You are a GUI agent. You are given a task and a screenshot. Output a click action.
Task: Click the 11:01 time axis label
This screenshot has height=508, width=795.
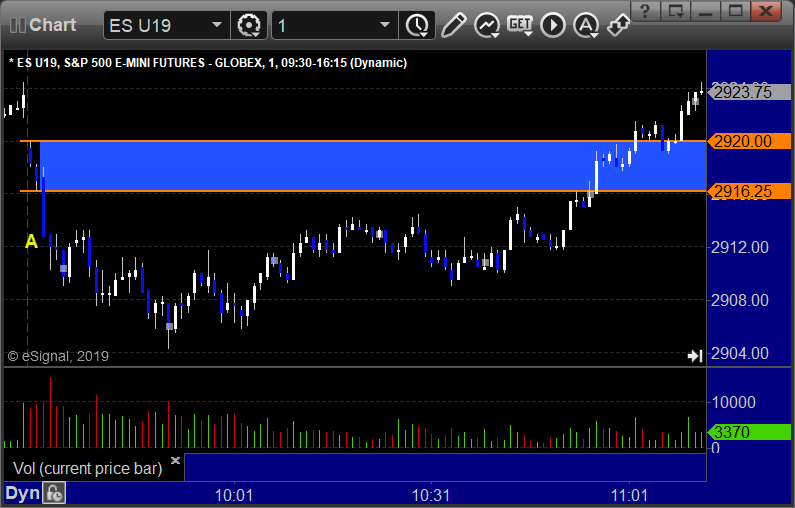[x=629, y=495]
